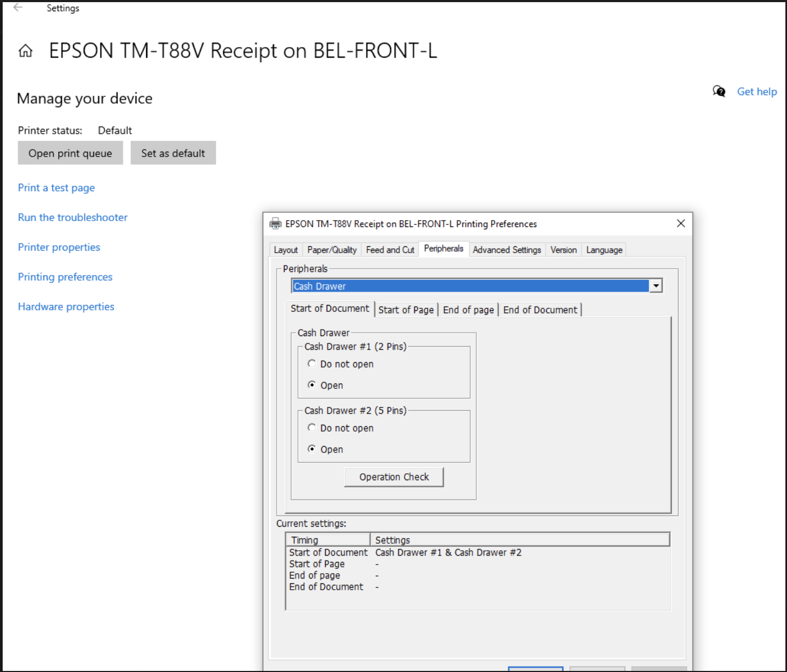Click the Get help chat icon
Screen dimensions: 787x672
[719, 91]
